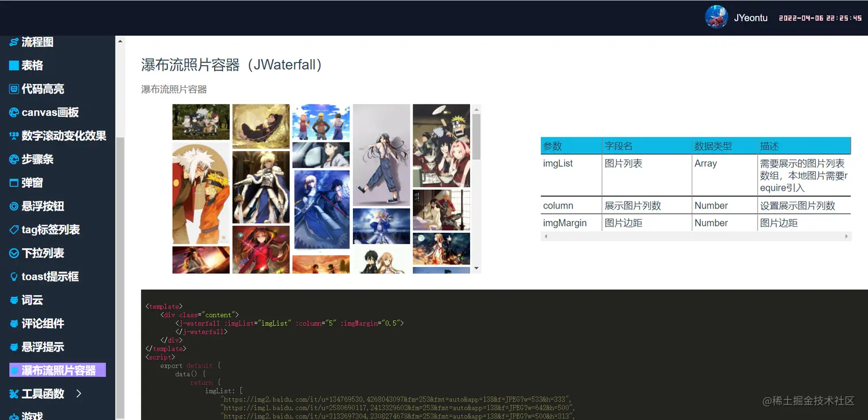
Task: Click the tools icon beside 工具函数
Action: 14,394
